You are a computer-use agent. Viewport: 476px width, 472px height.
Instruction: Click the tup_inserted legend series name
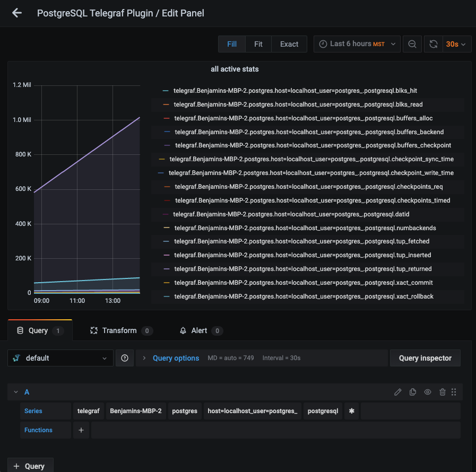(302, 255)
